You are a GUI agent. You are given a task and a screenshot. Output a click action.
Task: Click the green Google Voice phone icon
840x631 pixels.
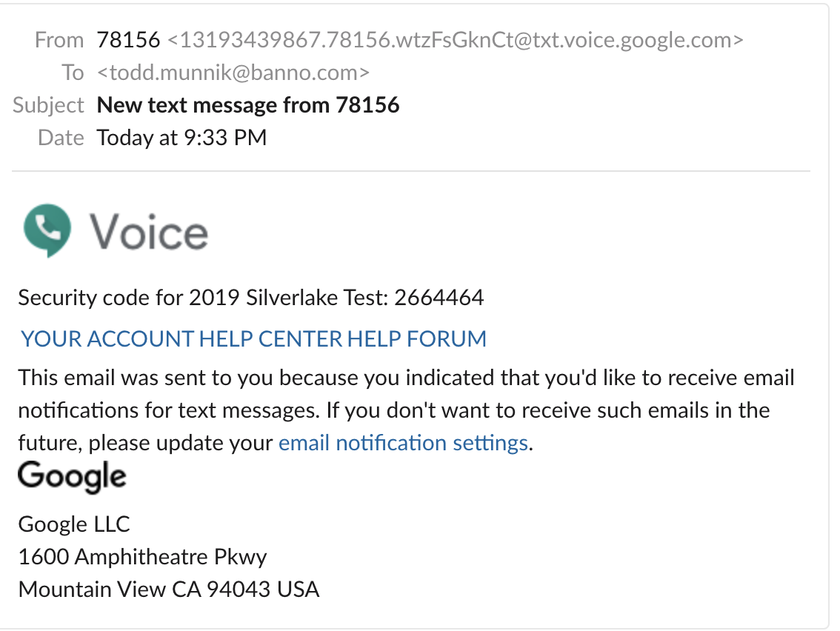47,231
